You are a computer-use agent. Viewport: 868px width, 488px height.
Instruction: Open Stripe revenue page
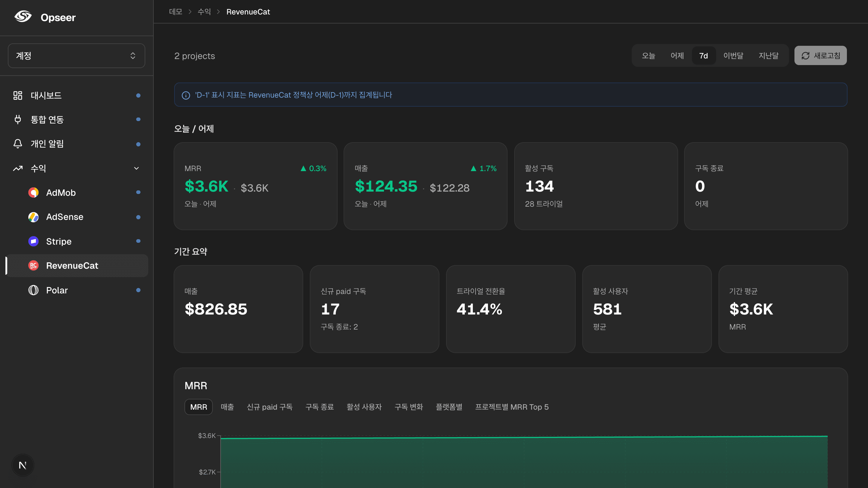[77, 241]
